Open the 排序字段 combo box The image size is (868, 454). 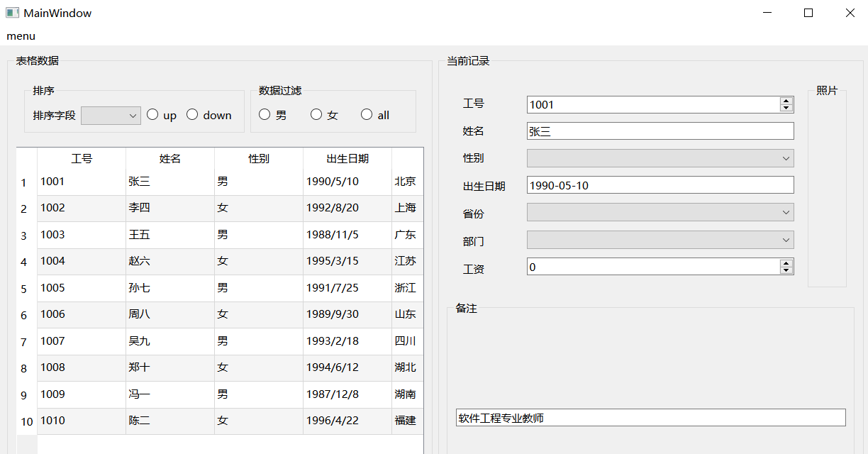[111, 116]
